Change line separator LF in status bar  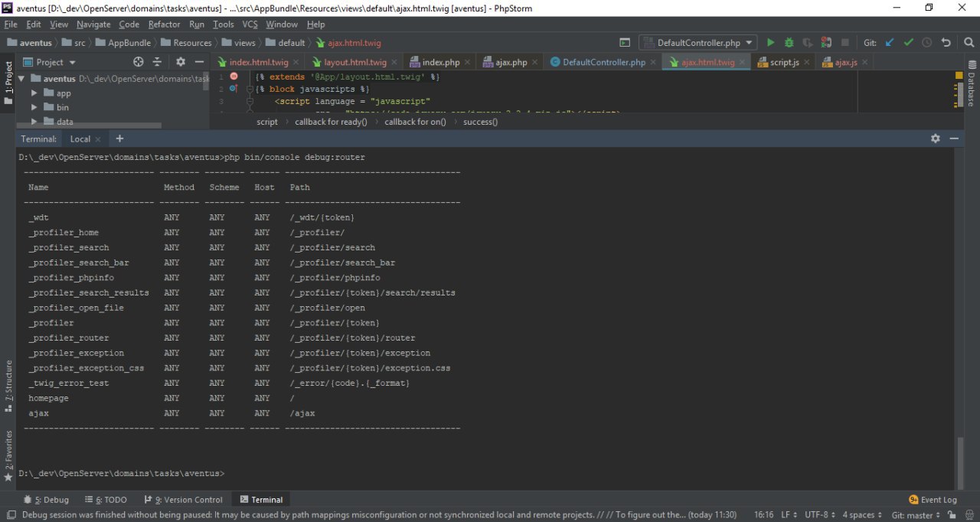pos(788,515)
